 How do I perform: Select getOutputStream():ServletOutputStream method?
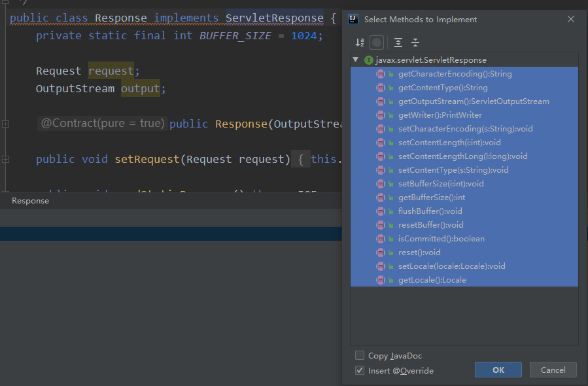pos(464,101)
